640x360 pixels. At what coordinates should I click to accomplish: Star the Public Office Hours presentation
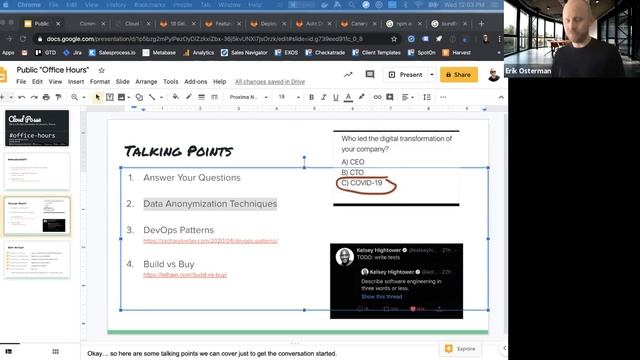point(102,70)
